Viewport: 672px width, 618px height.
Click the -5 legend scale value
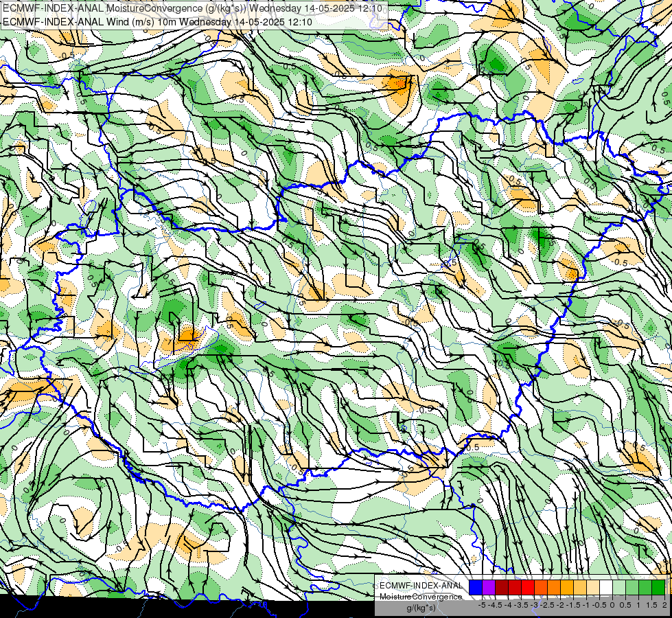pos(482,605)
